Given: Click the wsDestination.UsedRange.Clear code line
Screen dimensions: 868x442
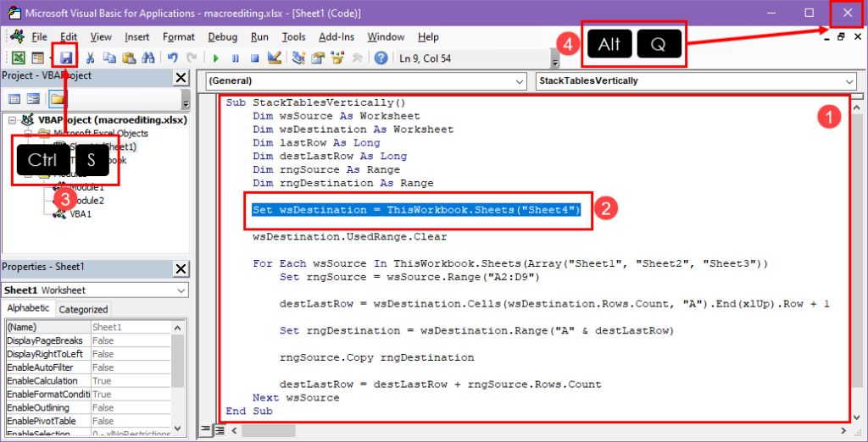Looking at the screenshot, I should (x=349, y=237).
